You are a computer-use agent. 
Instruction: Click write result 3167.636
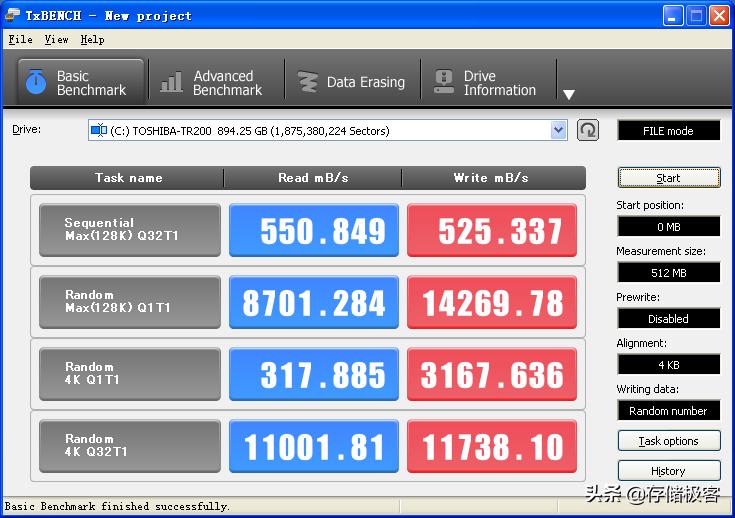tap(492, 374)
